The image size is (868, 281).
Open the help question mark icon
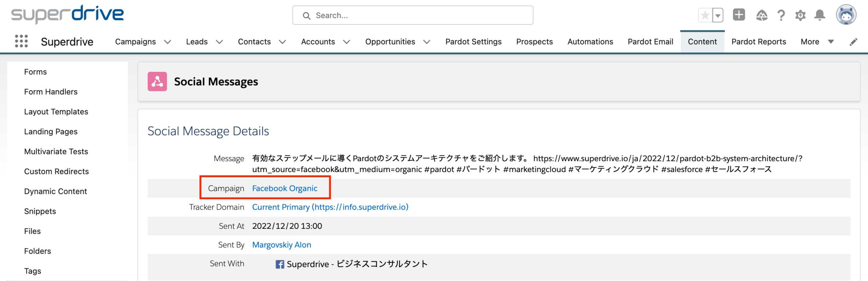781,15
